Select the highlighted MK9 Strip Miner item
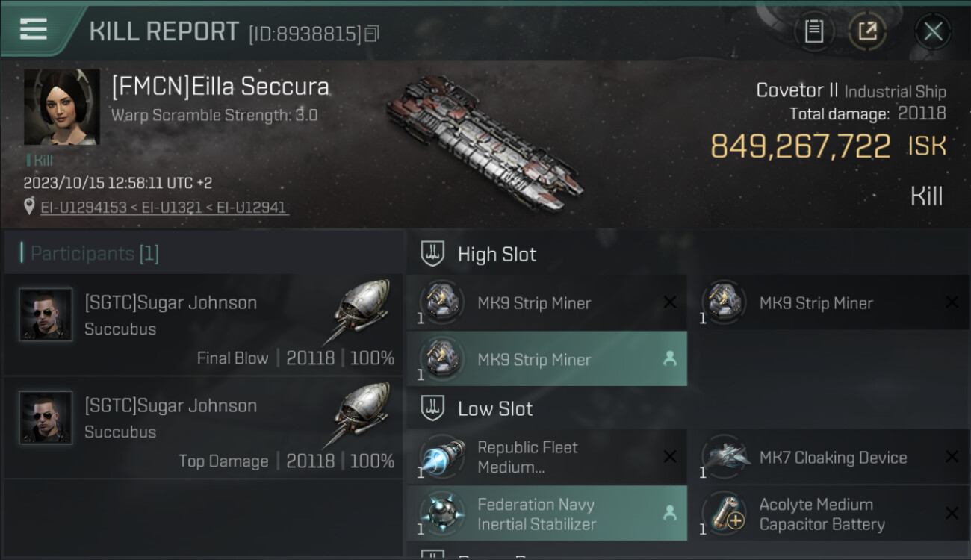 [x=547, y=360]
